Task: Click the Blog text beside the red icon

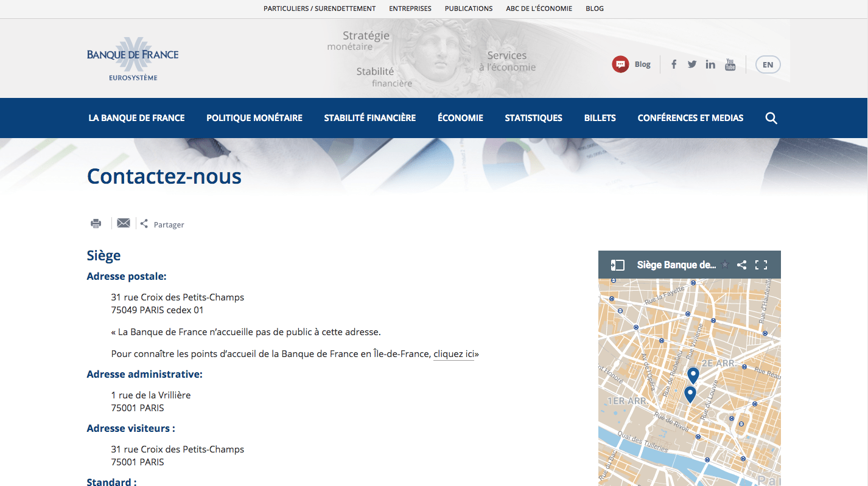Action: (x=643, y=64)
